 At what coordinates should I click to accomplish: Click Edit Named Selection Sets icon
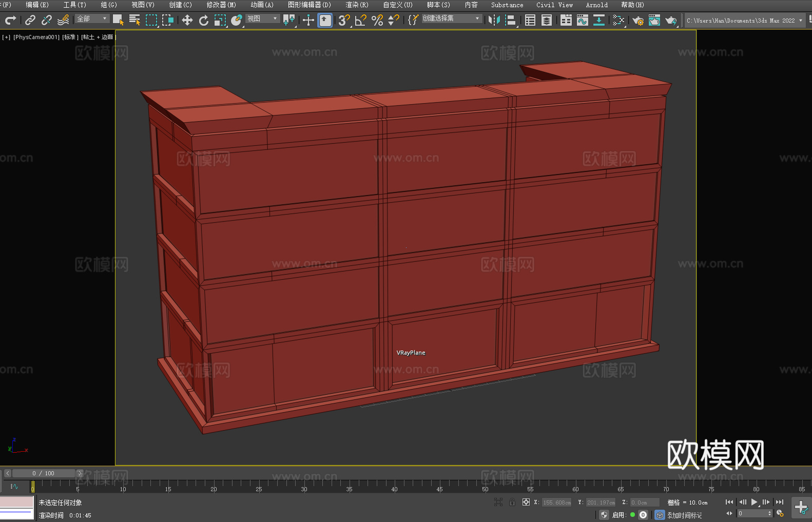click(413, 20)
